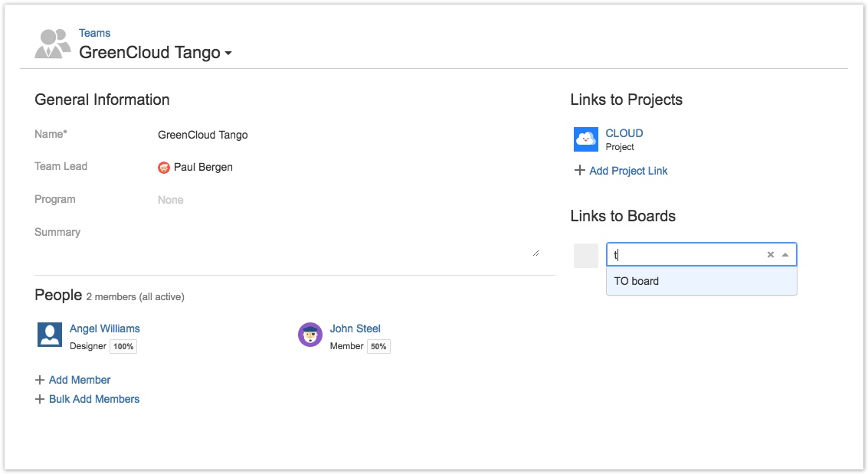
Task: Click Angel Williams' avatar
Action: pyautogui.click(x=50, y=335)
